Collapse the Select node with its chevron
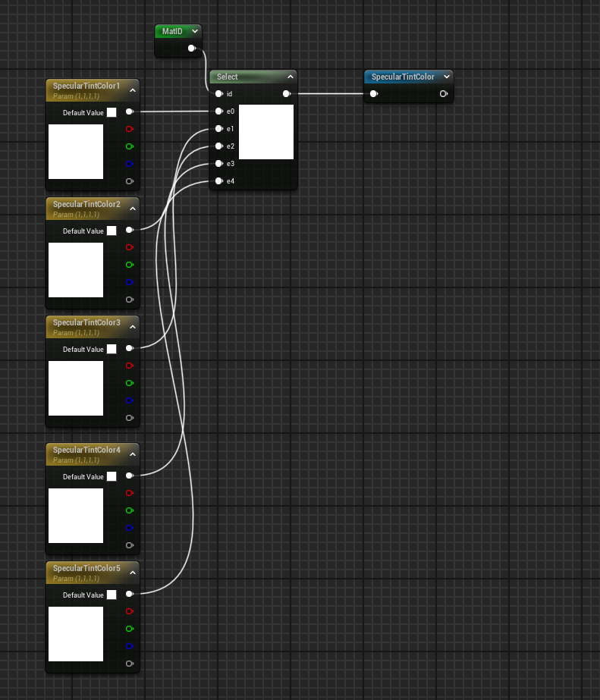Screen dimensions: 600x700 pyautogui.click(x=291, y=77)
